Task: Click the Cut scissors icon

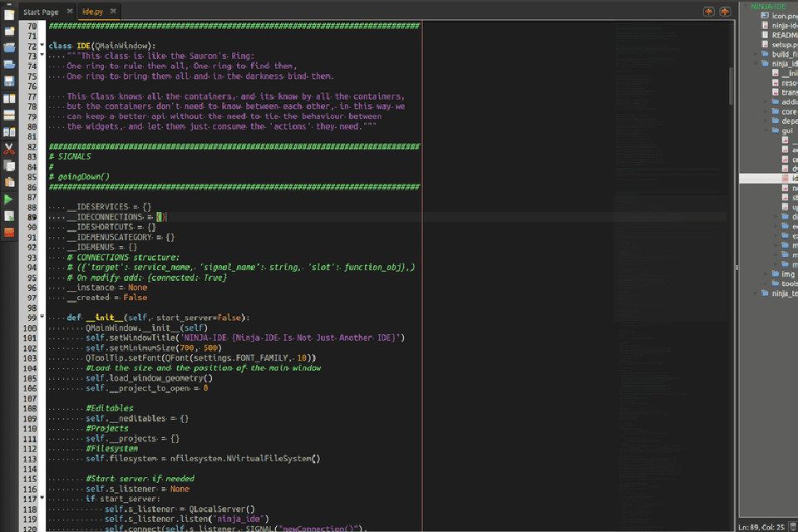Action: (9, 149)
